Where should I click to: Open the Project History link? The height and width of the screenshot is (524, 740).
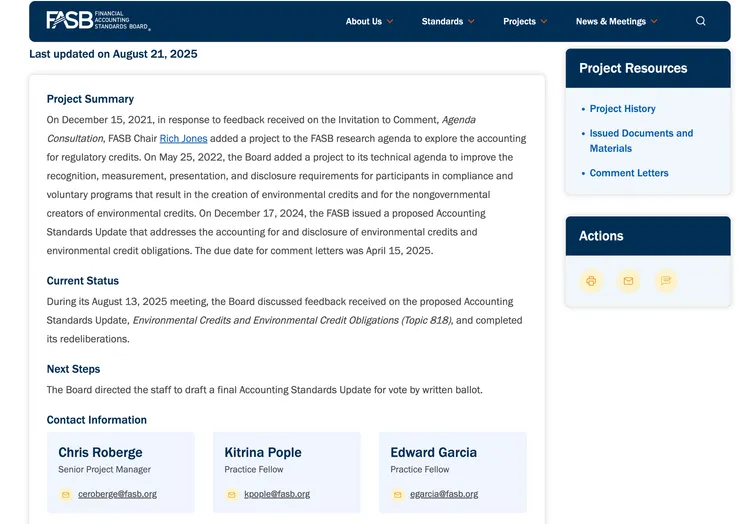point(622,109)
